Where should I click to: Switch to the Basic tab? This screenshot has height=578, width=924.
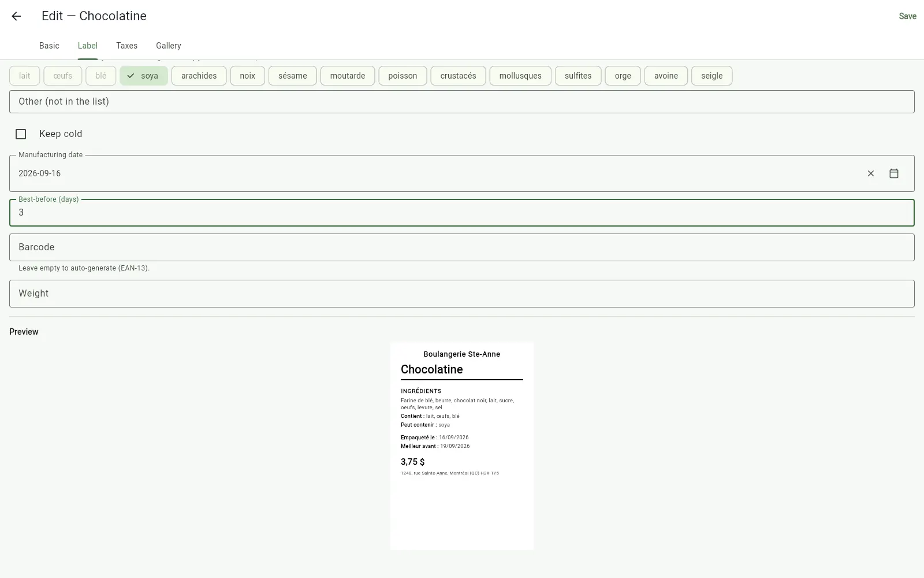[x=49, y=46]
